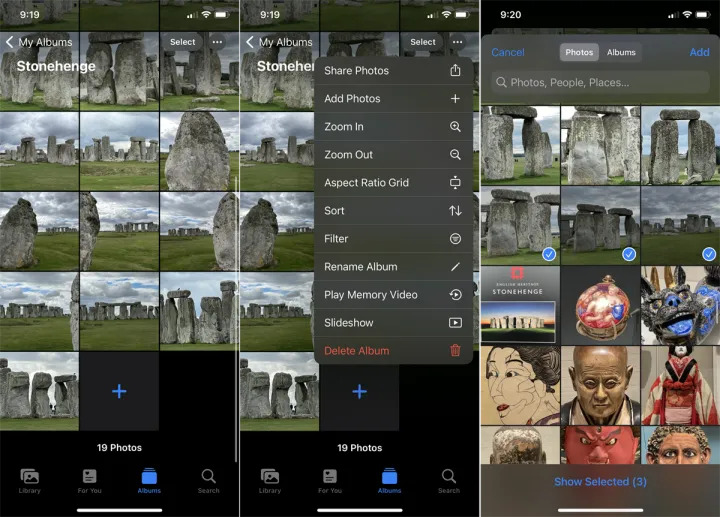Switch to the Albums segment in the picker

coord(621,52)
